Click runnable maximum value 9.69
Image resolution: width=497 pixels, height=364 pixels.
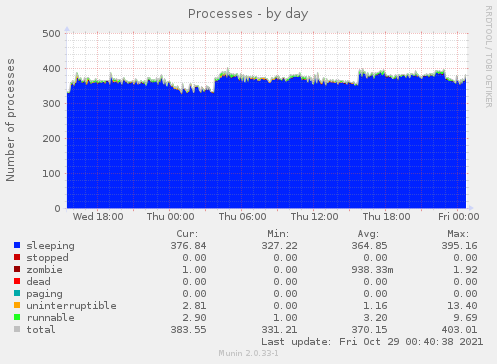point(465,318)
